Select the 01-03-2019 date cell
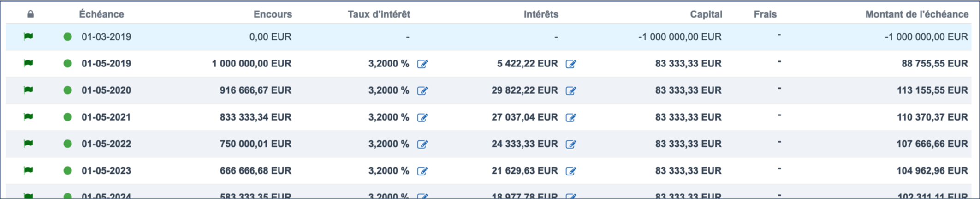980x199 pixels. (x=106, y=37)
